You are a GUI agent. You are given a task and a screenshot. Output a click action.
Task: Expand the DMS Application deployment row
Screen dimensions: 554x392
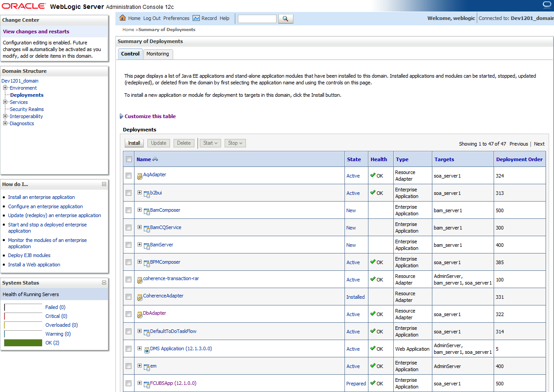tap(139, 348)
